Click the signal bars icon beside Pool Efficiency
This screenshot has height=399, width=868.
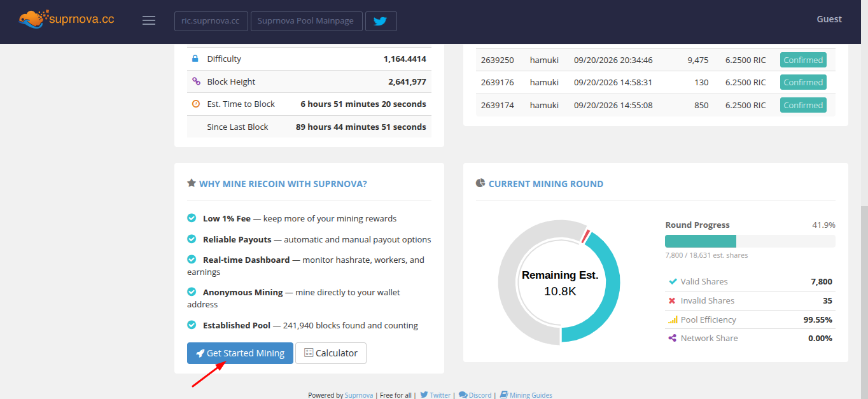point(673,319)
